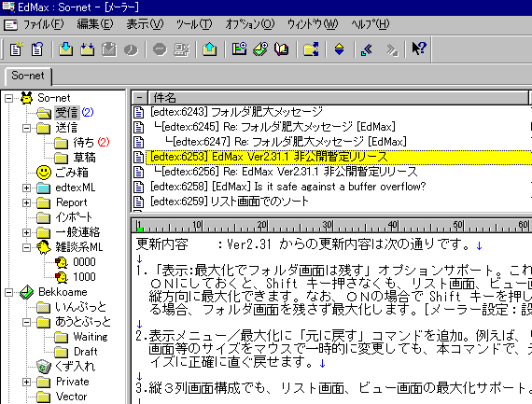Collapse the あうとぷっと folder node
Image resolution: width=532 pixels, height=404 pixels.
(26, 322)
